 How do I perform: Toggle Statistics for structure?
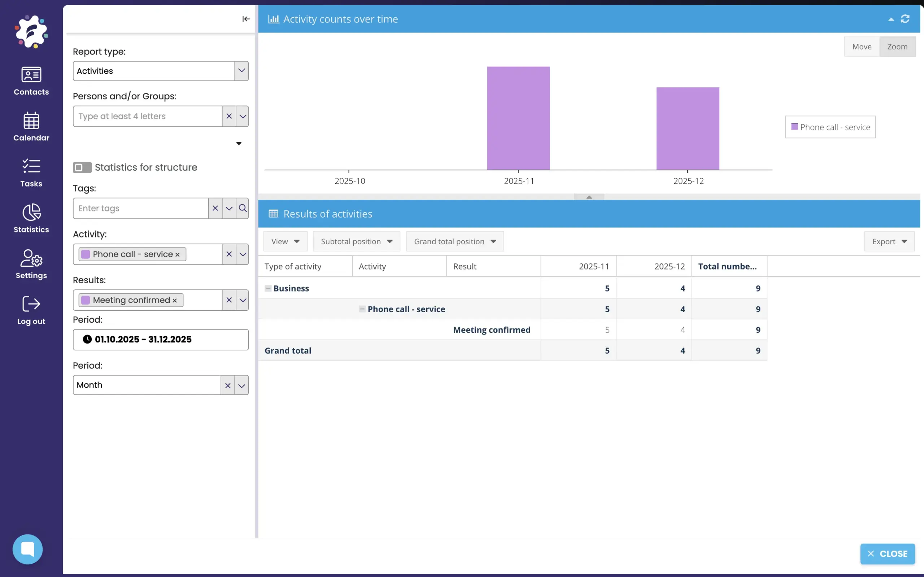click(x=82, y=167)
